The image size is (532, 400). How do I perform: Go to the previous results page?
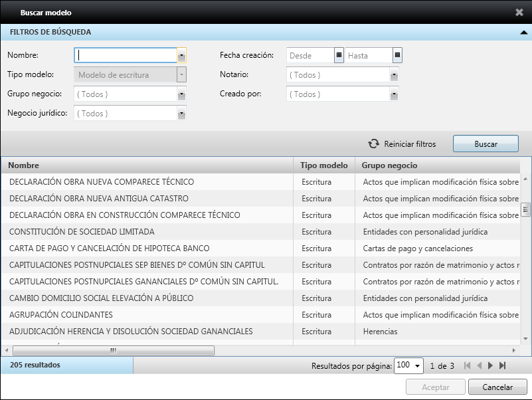479,365
